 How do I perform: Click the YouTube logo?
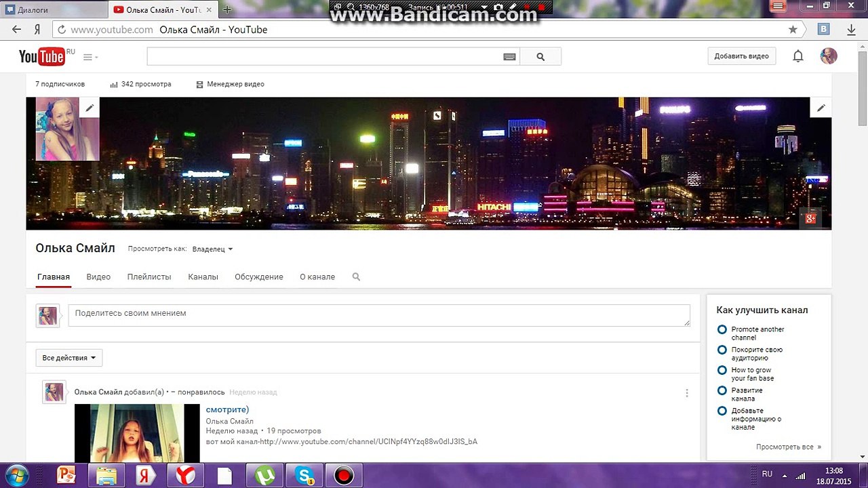pos(43,56)
